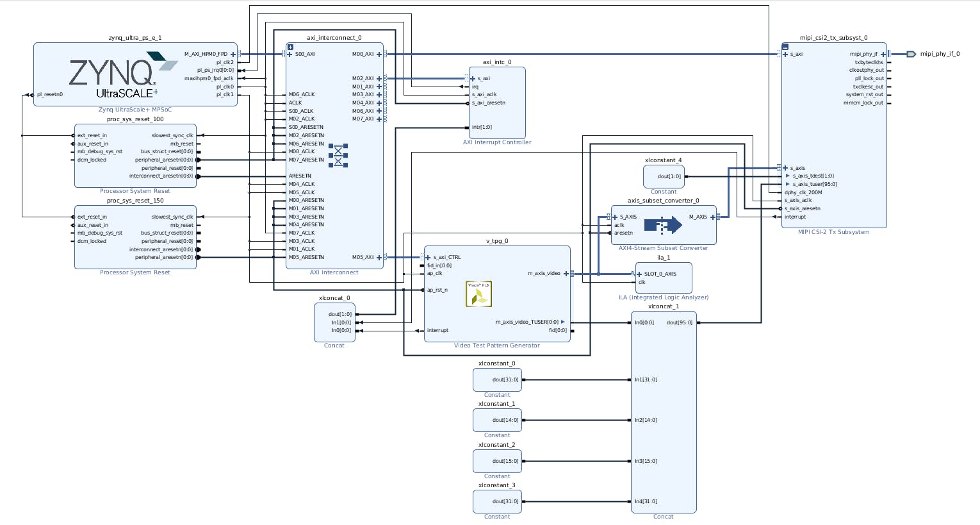980x525 pixels.
Task: Click the AXI Interrupt Controller caption
Action: 497,142
